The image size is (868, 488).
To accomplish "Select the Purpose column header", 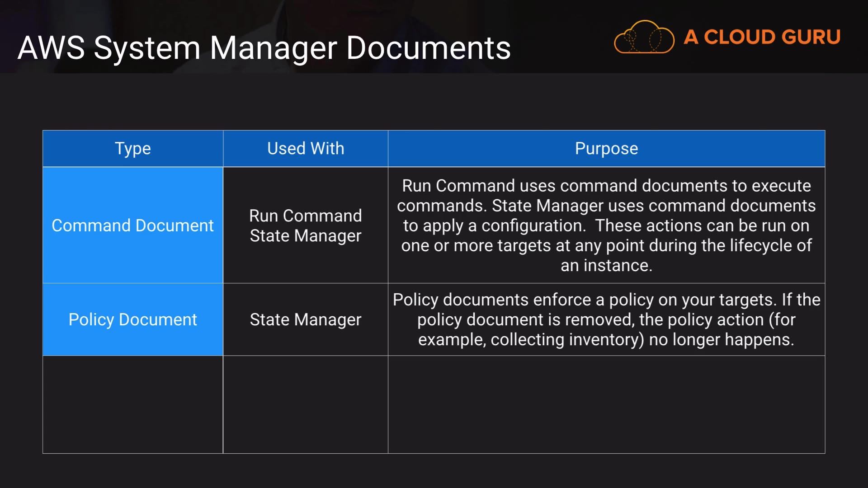I will (606, 149).
